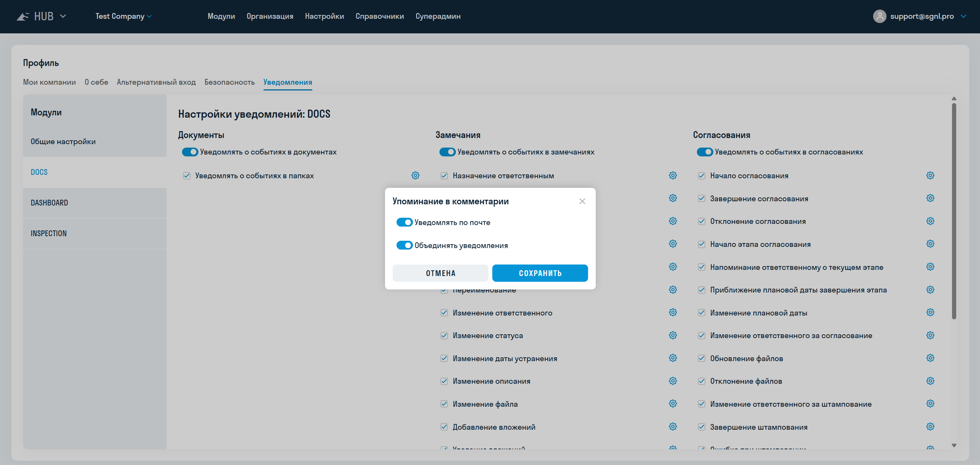
Task: Open gear settings for Изменение описания
Action: [x=673, y=381]
